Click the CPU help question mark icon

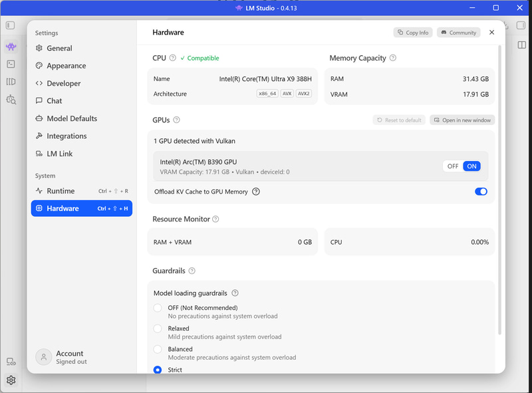click(173, 58)
